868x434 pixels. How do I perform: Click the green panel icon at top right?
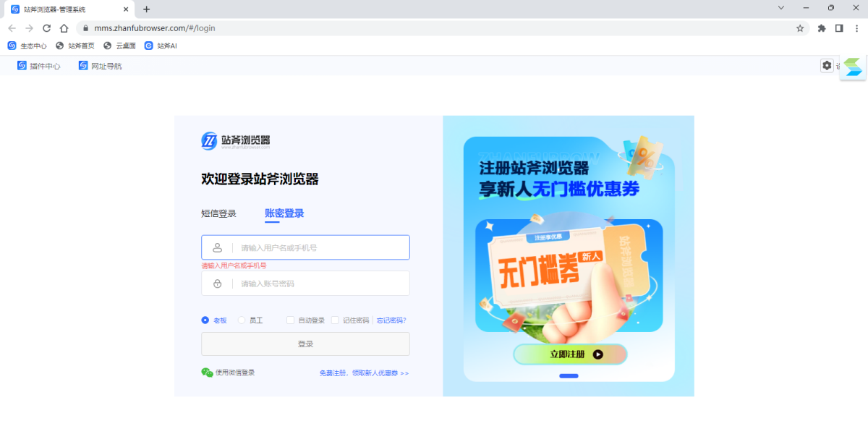[x=853, y=66]
